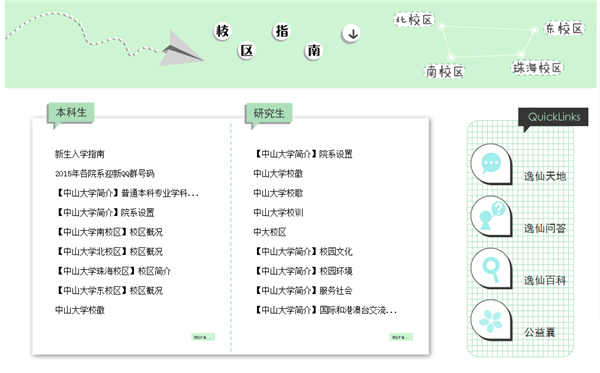600x373 pixels.
Task: Open the 逸仙问答 question icon
Action: coord(491,216)
